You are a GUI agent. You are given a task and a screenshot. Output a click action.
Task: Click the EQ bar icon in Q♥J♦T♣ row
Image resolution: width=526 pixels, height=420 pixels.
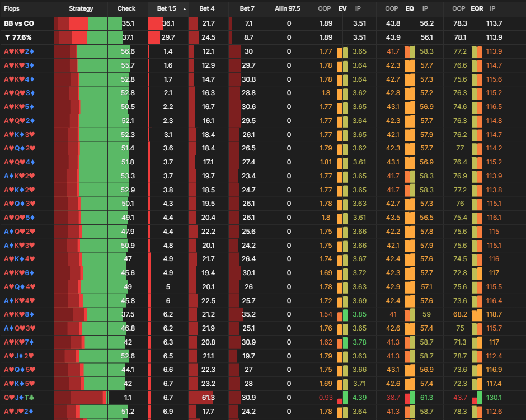click(410, 398)
